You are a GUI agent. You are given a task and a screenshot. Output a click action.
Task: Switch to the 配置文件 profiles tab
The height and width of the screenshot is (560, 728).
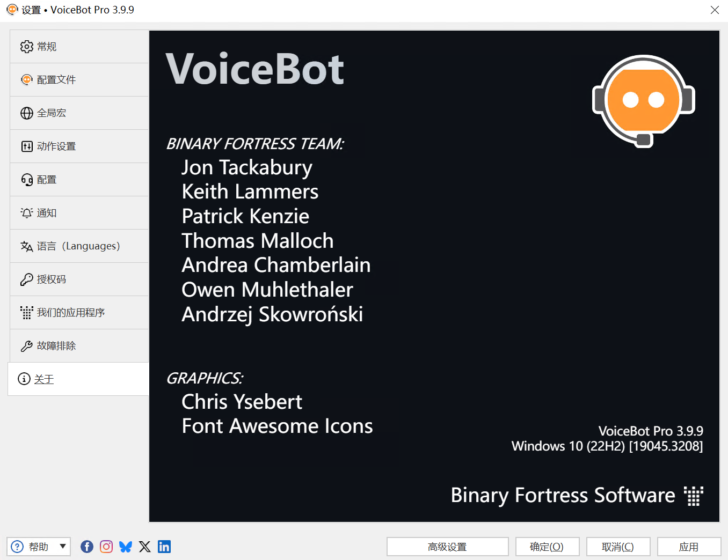(x=79, y=80)
